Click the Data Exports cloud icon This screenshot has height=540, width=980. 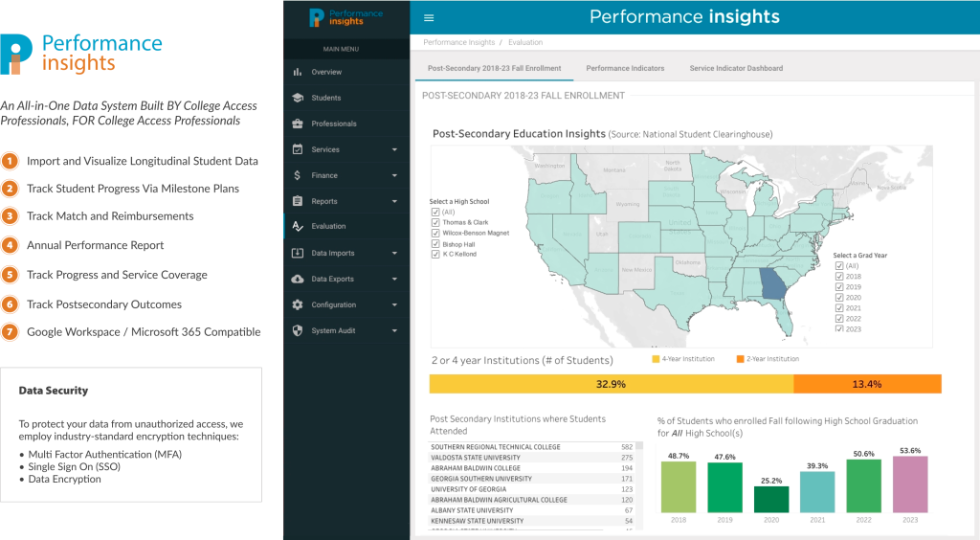tap(298, 279)
